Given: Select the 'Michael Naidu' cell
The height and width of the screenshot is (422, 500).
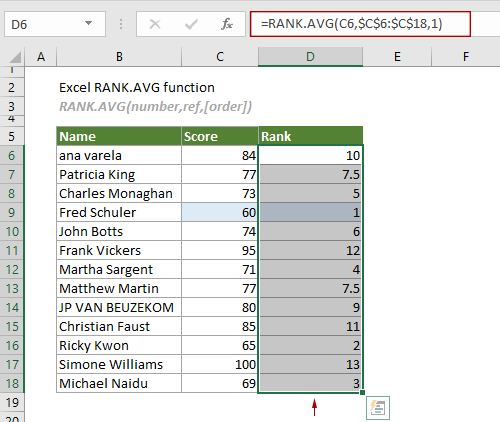Looking at the screenshot, I should point(119,383).
